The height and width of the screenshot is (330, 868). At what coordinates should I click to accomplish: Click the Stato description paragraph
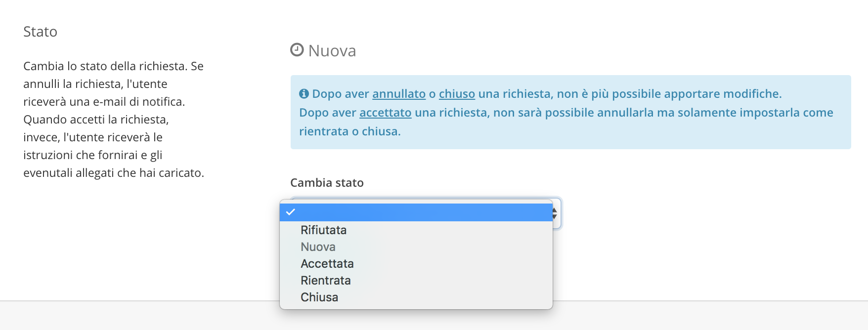click(x=114, y=120)
